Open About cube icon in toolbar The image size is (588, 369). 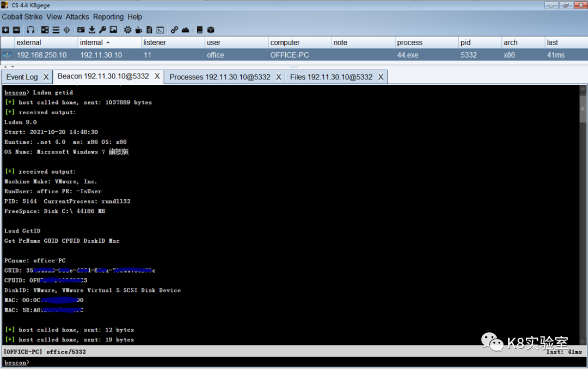[211, 30]
